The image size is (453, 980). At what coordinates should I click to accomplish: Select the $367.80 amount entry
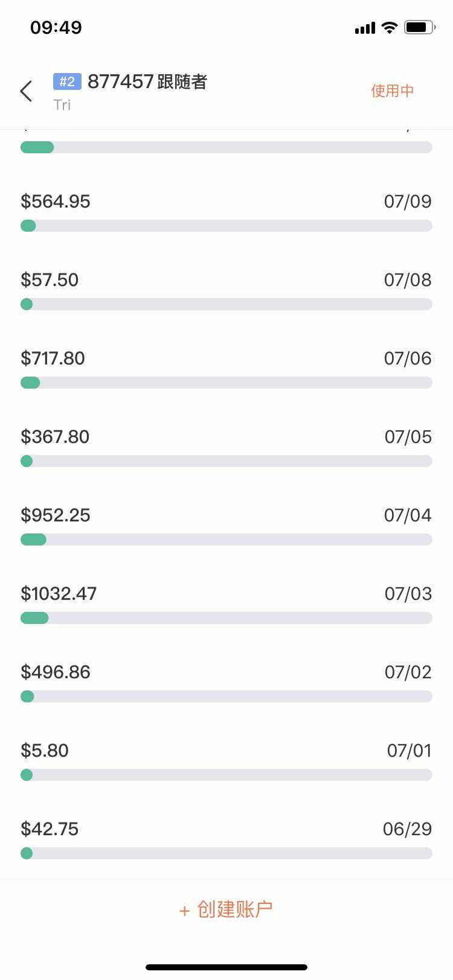[55, 437]
